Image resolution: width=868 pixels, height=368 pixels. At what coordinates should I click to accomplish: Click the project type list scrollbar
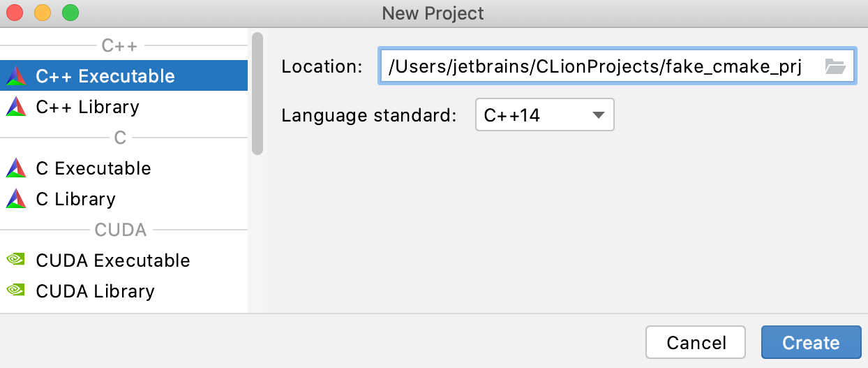(x=257, y=93)
